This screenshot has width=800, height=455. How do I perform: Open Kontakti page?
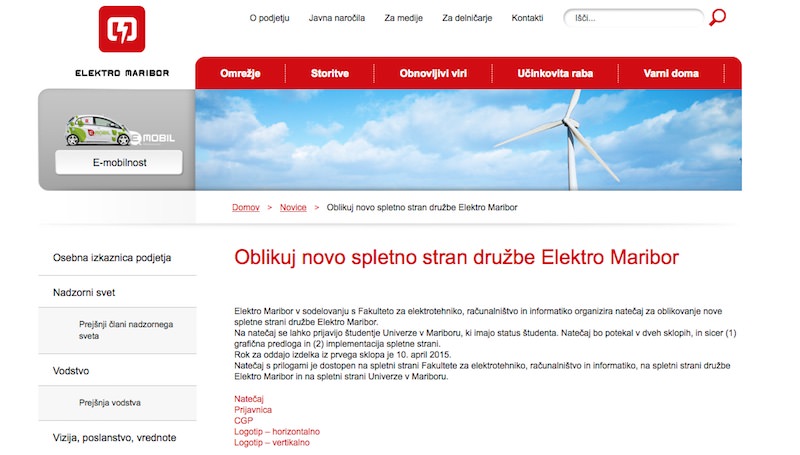(527, 18)
